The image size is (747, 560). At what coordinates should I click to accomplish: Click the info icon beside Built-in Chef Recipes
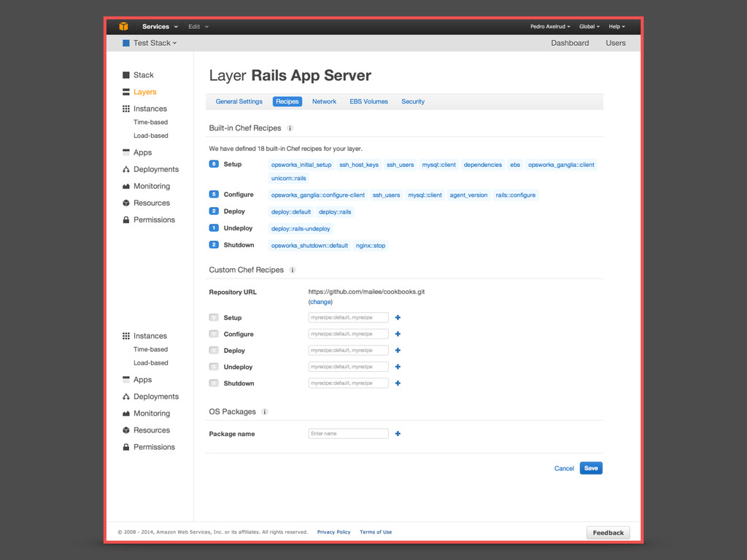290,128
